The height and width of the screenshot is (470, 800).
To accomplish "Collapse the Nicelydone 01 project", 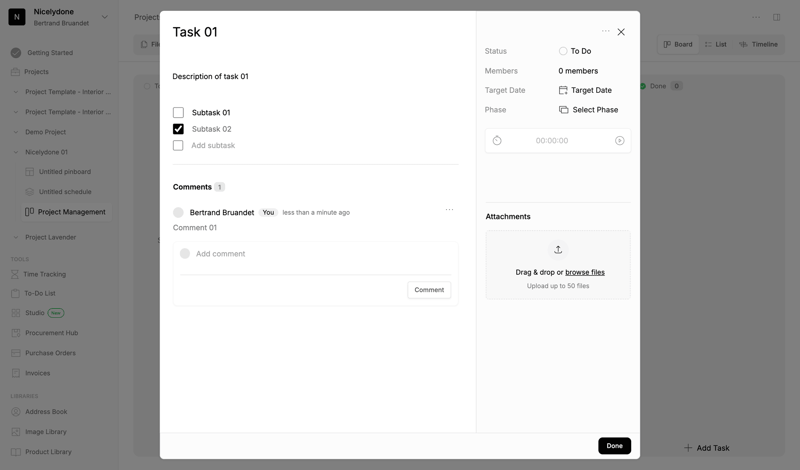I will pos(16,152).
